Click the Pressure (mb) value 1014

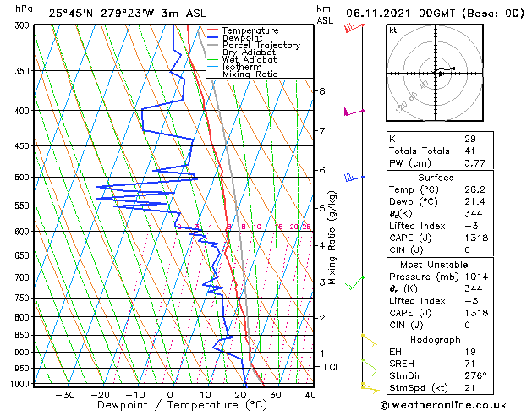pos(476,277)
